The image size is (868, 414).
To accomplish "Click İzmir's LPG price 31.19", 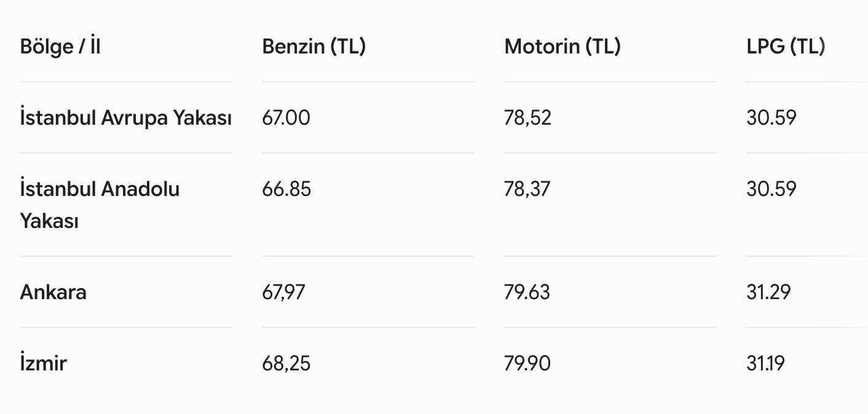I will (766, 363).
